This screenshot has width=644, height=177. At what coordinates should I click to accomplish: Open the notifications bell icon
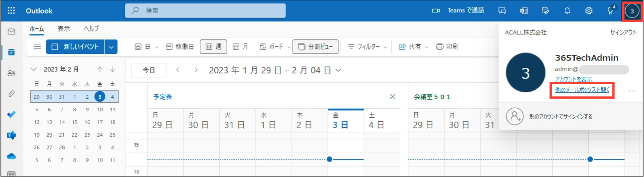click(567, 10)
